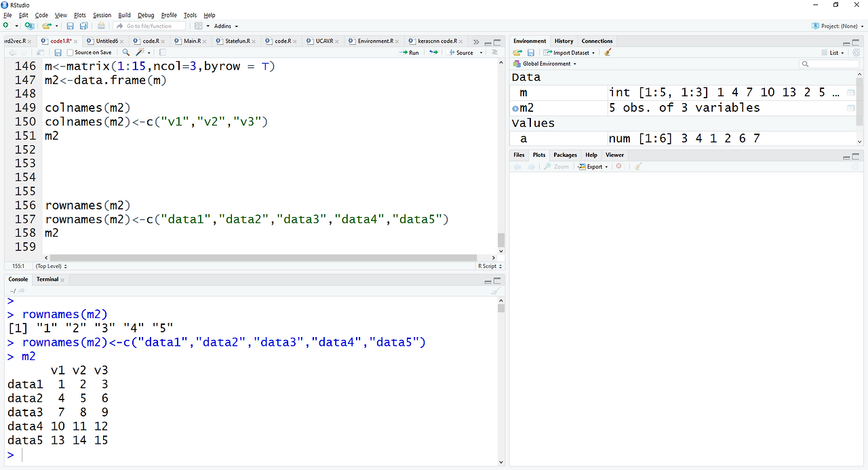Viewport: 868px width, 470px height.
Task: Click the save workspace icon in Environment pane
Action: click(x=530, y=52)
